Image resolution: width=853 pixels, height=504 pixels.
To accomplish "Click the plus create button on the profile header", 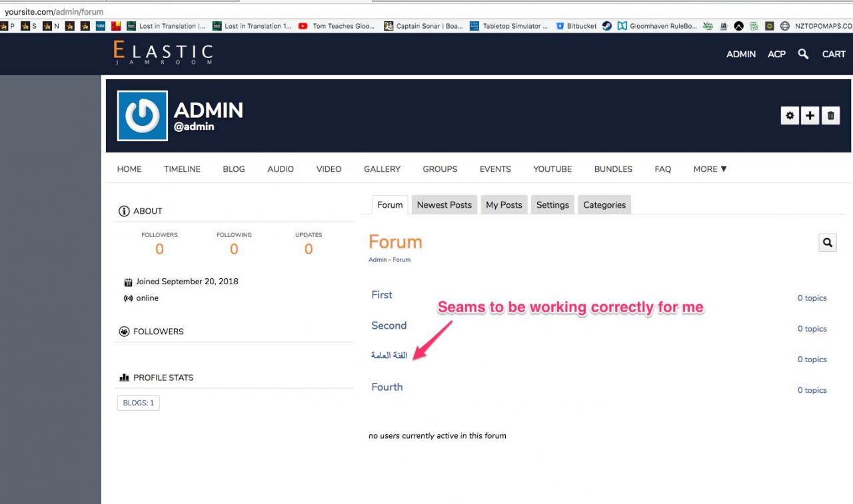I will 810,116.
